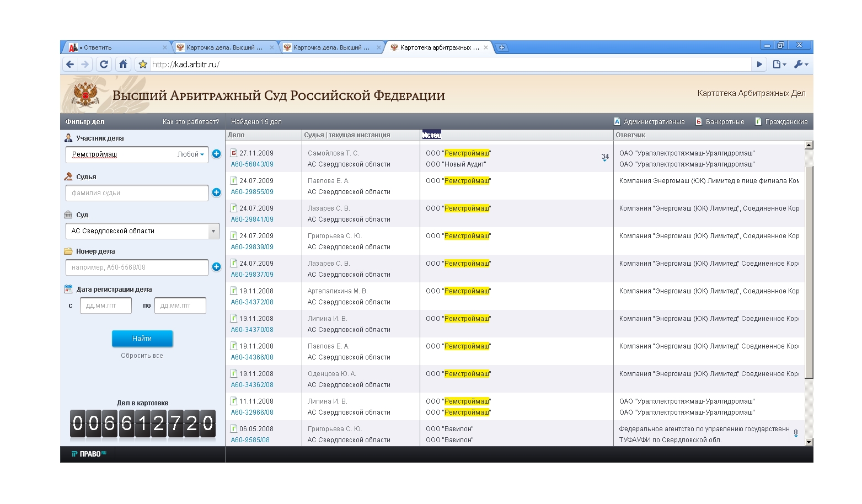Viewport: 862px width, 504px height.
Task: Click the browser reload button
Action: 104,65
